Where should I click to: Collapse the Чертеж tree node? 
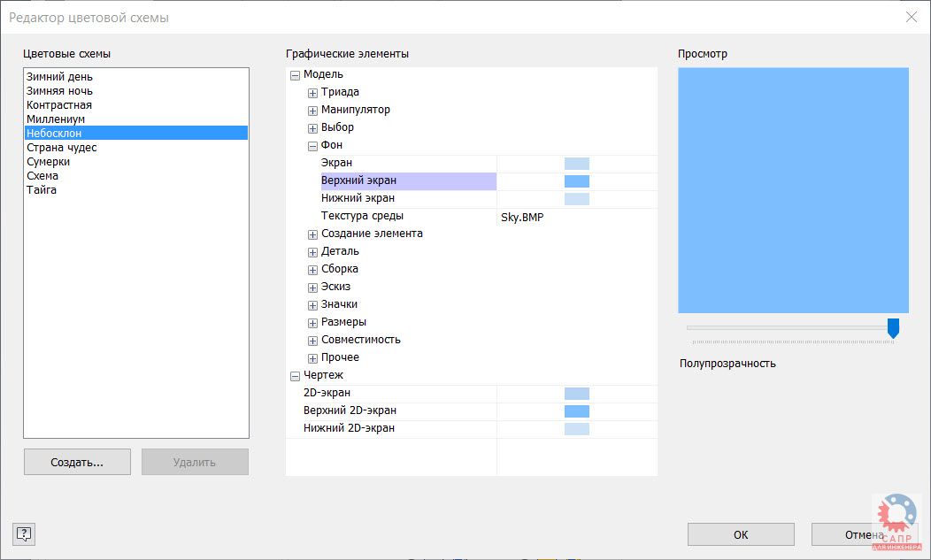pos(295,377)
